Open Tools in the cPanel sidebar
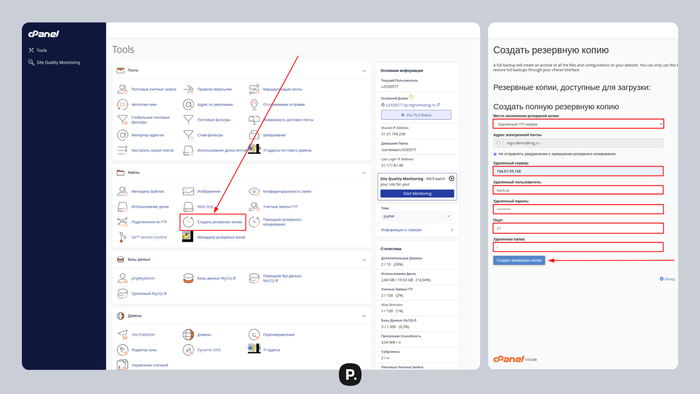 (38, 50)
